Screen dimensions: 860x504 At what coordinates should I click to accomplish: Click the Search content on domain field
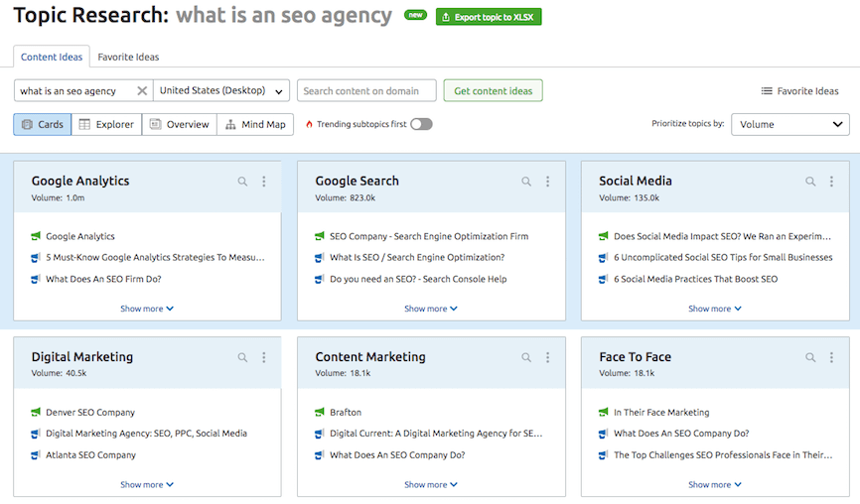pos(366,91)
